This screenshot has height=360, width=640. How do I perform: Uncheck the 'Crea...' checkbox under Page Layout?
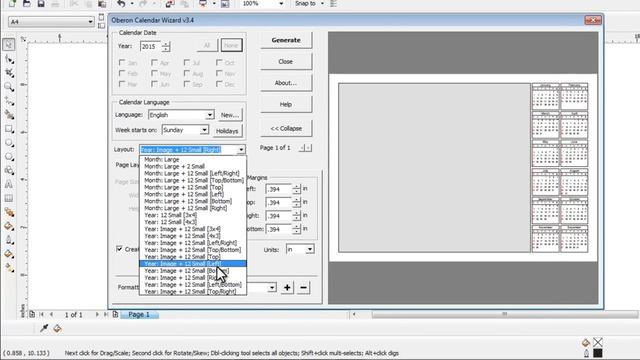pos(119,249)
